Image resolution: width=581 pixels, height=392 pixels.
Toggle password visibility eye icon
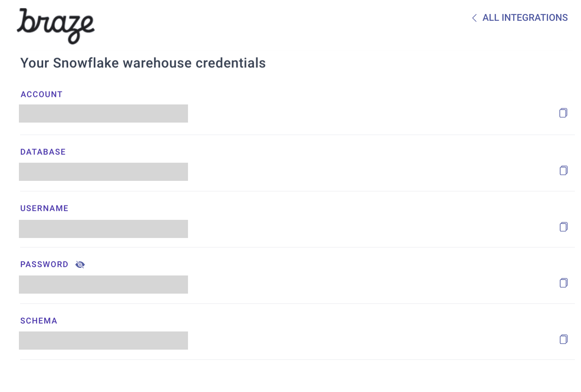point(80,264)
